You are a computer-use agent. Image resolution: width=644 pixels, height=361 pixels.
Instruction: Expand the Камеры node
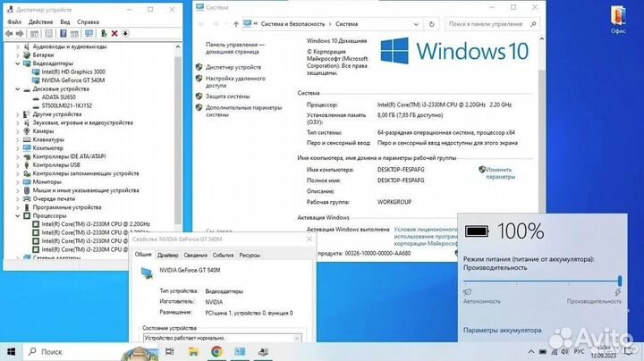(x=18, y=131)
